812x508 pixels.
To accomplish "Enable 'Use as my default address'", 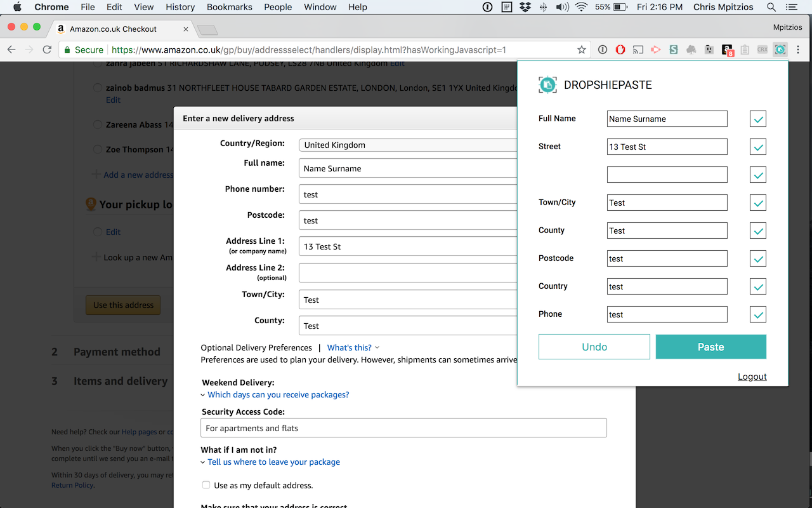I will coord(206,485).
